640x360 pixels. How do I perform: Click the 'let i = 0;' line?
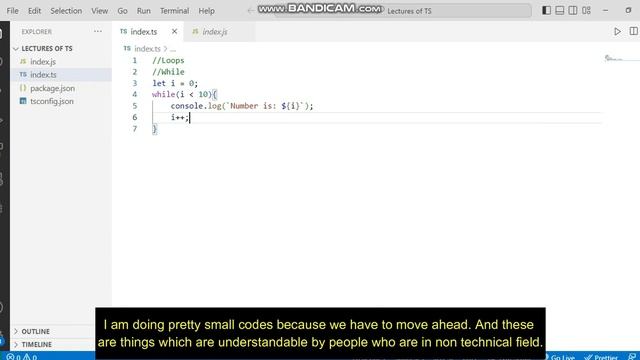[175, 83]
